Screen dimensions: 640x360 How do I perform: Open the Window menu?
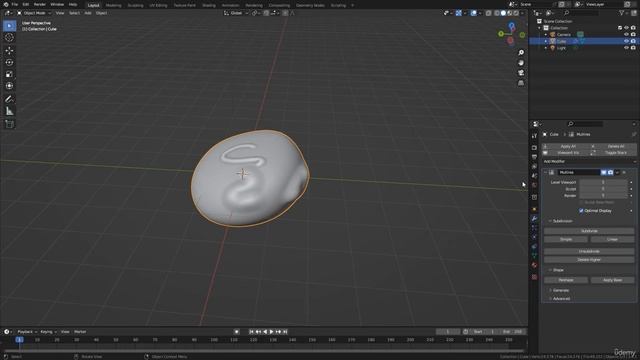coord(57,4)
